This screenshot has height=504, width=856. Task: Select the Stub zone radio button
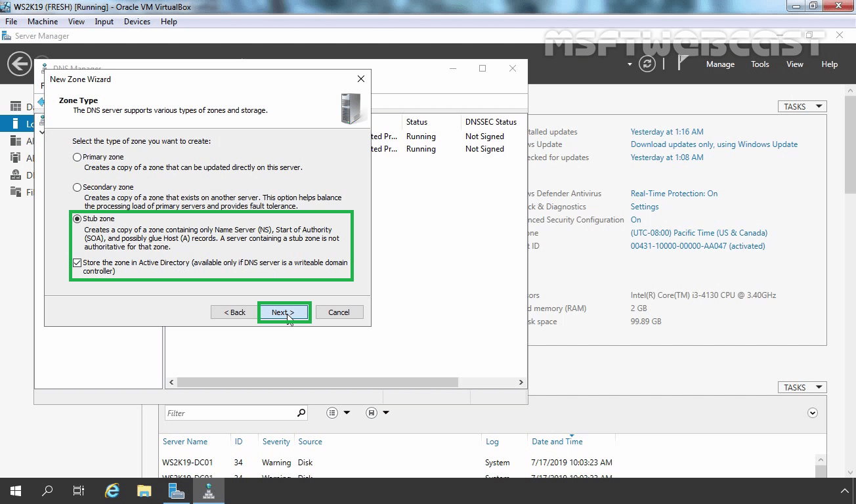[77, 219]
